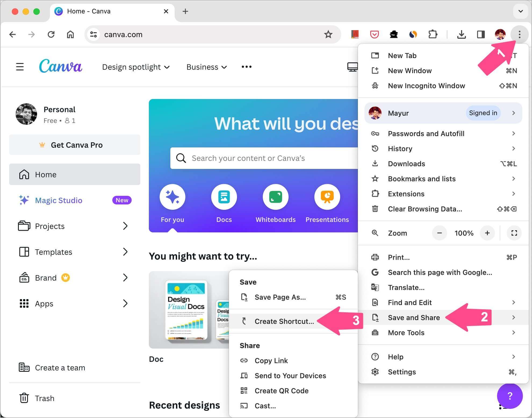This screenshot has height=418, width=532.
Task: Select the Presentations category icon
Action: 327,197
